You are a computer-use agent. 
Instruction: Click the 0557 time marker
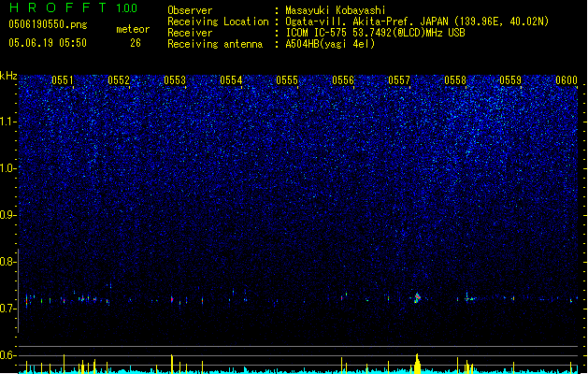point(399,80)
